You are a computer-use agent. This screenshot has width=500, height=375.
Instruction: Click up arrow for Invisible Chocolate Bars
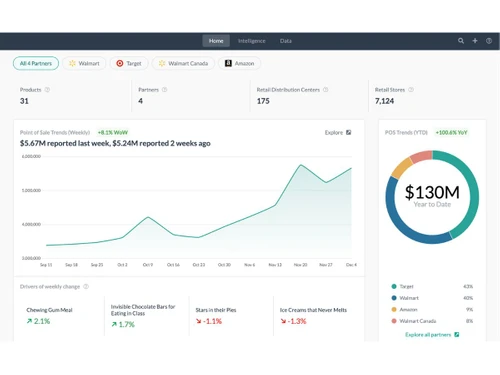pyautogui.click(x=114, y=324)
